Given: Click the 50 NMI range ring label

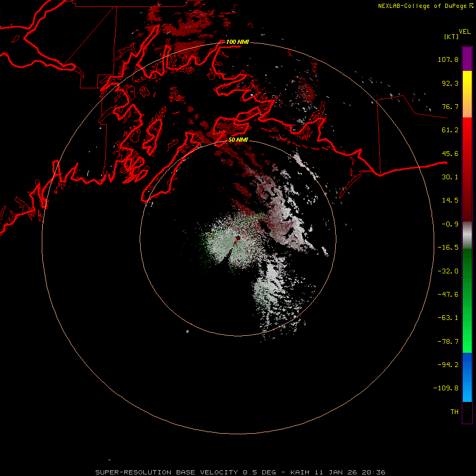Looking at the screenshot, I should tap(238, 140).
